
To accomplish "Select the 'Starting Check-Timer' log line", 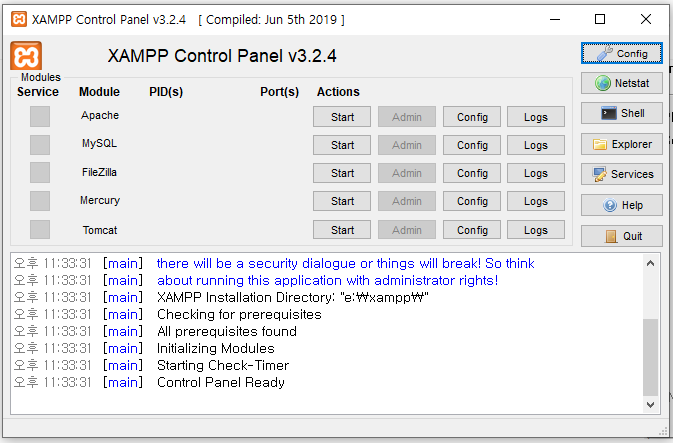I will (151, 365).
